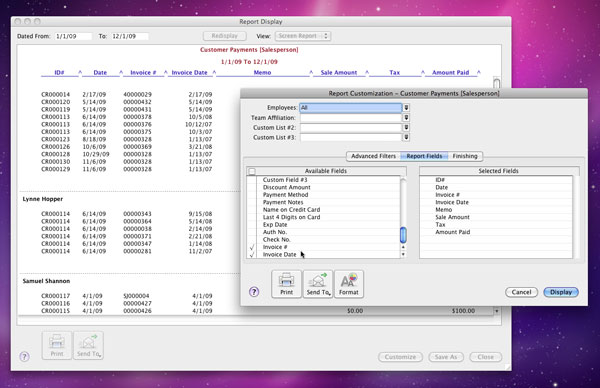Click the Dated From date field

tap(73, 36)
